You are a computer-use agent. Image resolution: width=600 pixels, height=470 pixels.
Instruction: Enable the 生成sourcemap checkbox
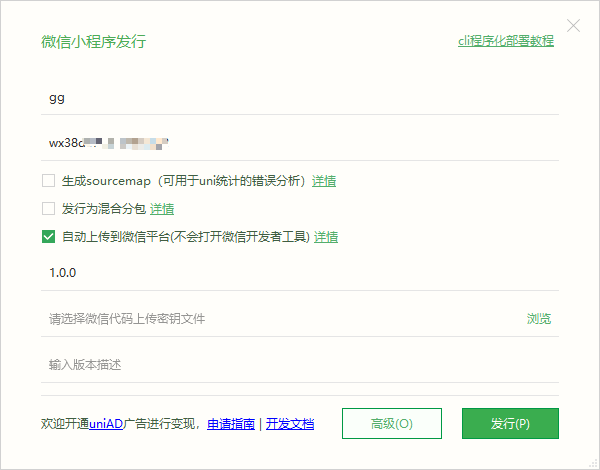[48, 181]
